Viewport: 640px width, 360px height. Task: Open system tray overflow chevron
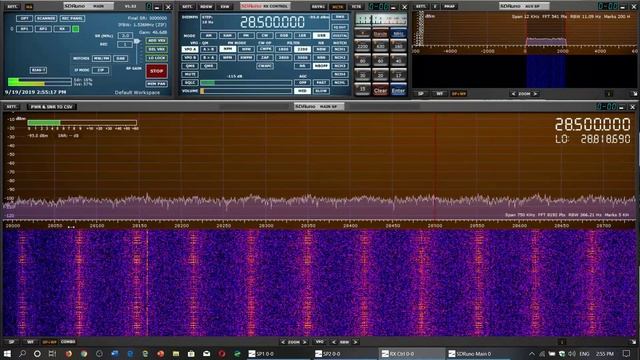(531, 353)
